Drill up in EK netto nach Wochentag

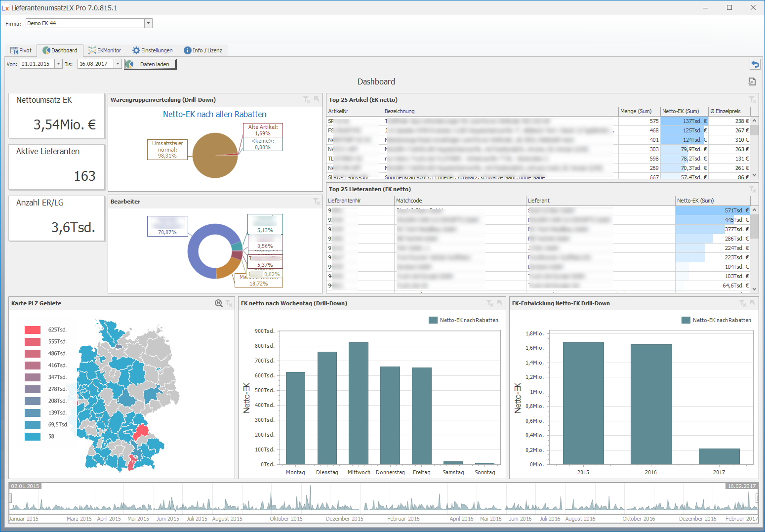500,303
